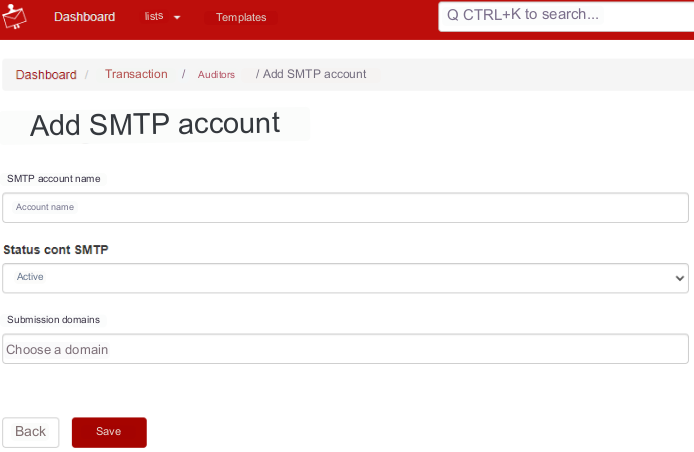This screenshot has width=694, height=452.
Task: Expand the lists dropdown menu
Action: coord(162,17)
